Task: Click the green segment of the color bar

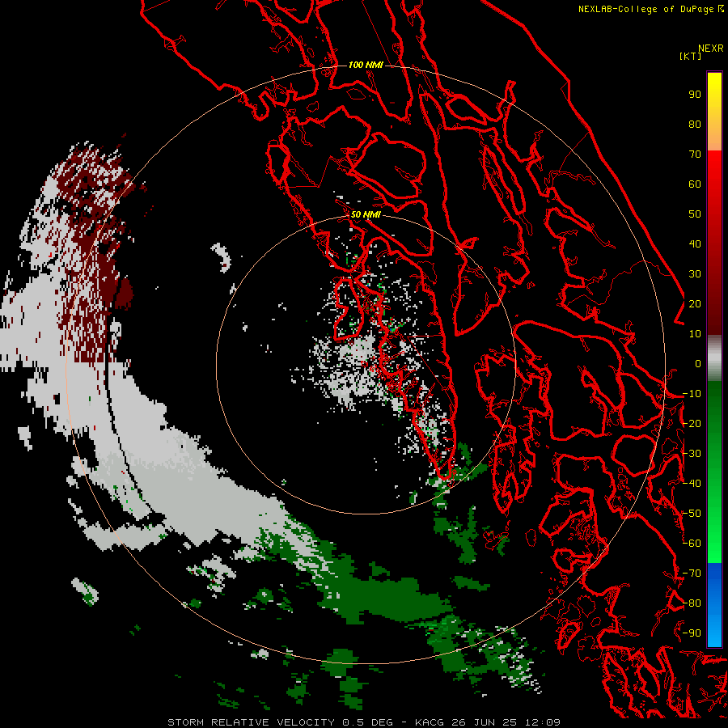Action: coord(714,472)
